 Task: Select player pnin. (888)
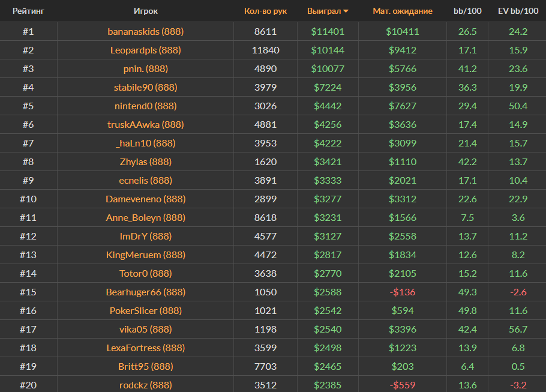[x=146, y=68]
